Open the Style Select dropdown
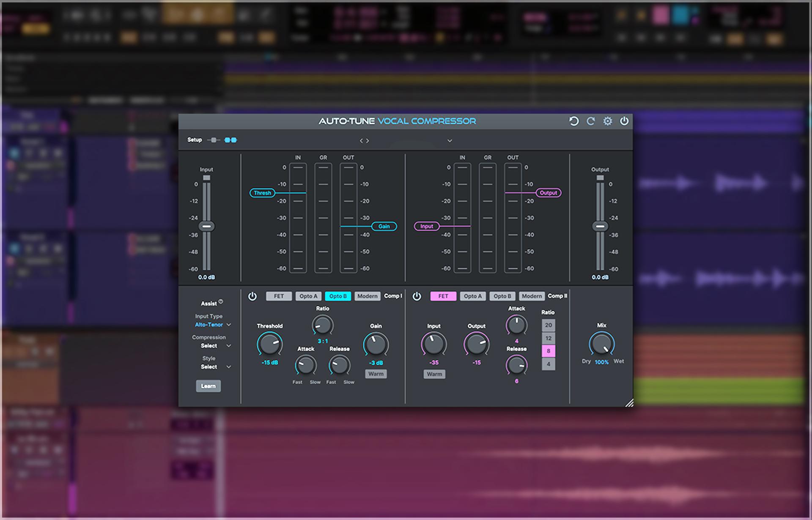This screenshot has height=520, width=812. pyautogui.click(x=216, y=367)
